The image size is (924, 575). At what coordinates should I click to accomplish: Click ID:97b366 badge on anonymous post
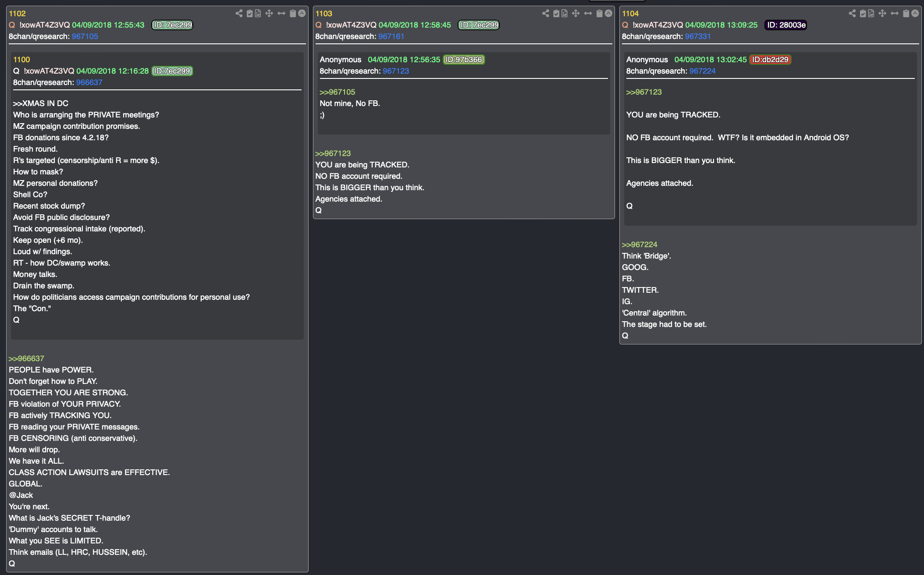464,60
